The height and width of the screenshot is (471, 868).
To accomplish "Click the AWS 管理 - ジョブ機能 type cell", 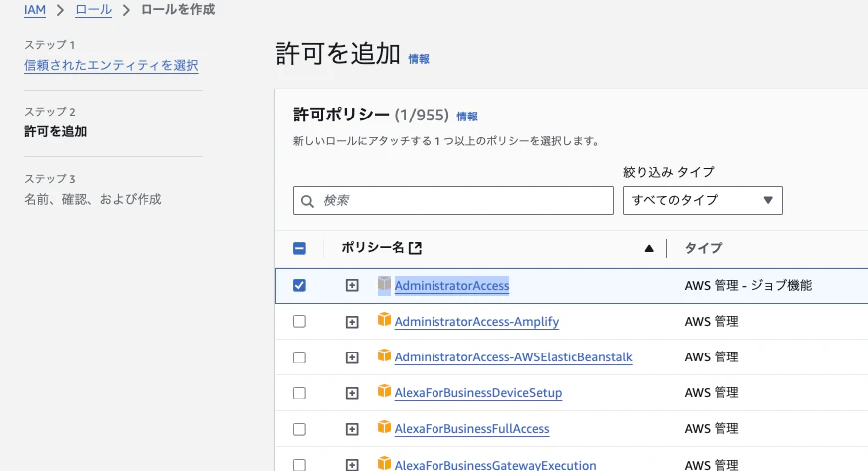I will pos(748,285).
